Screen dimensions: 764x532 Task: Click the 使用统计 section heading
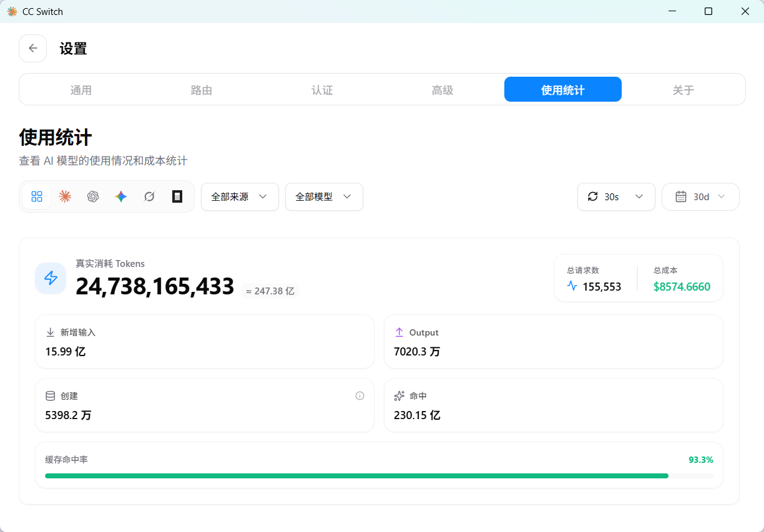tap(56, 137)
